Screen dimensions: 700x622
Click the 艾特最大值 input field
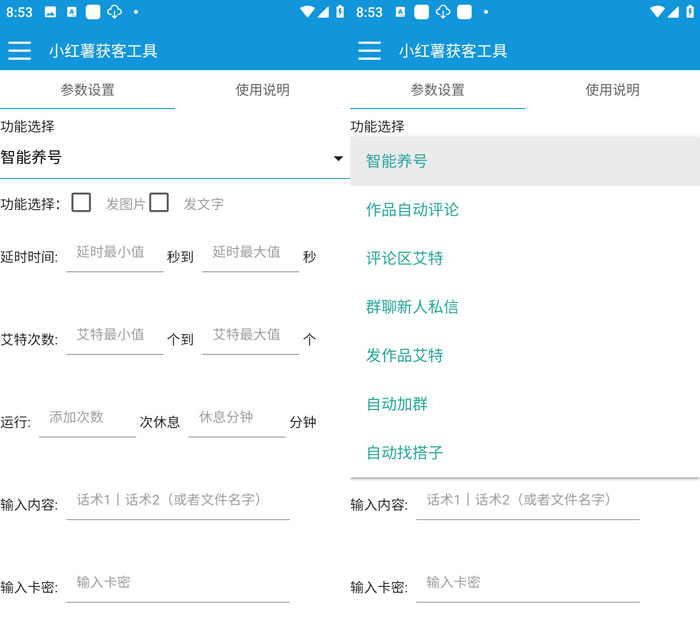pyautogui.click(x=250, y=336)
